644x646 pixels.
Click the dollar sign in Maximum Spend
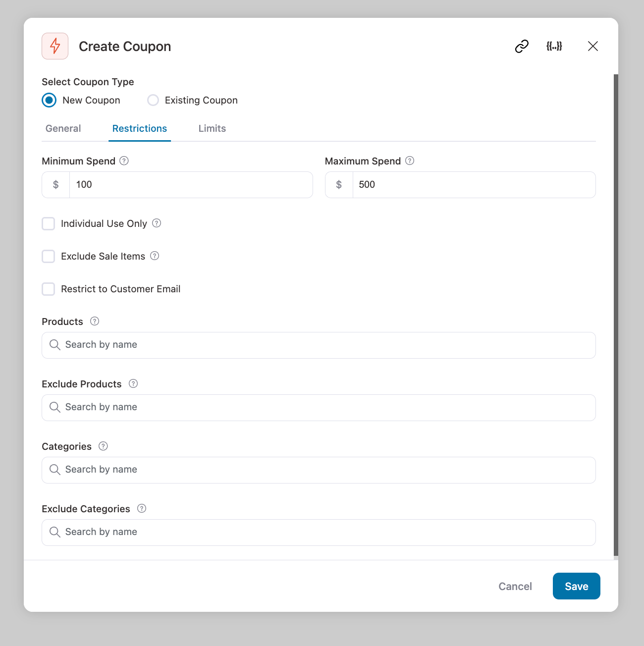(339, 185)
